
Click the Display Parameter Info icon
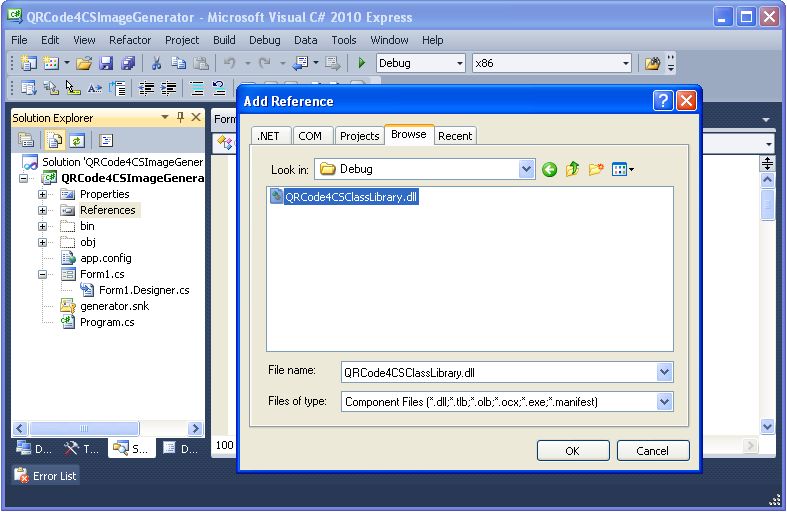51,88
